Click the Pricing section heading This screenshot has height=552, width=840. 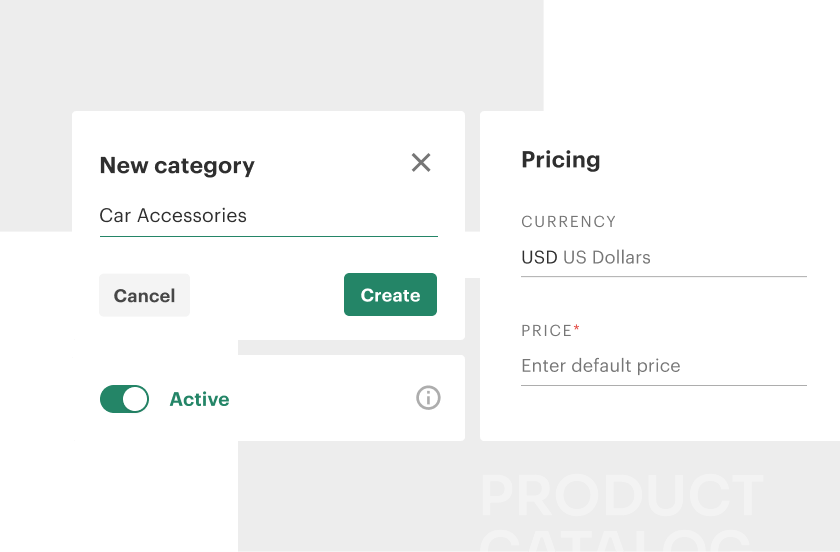[561, 160]
